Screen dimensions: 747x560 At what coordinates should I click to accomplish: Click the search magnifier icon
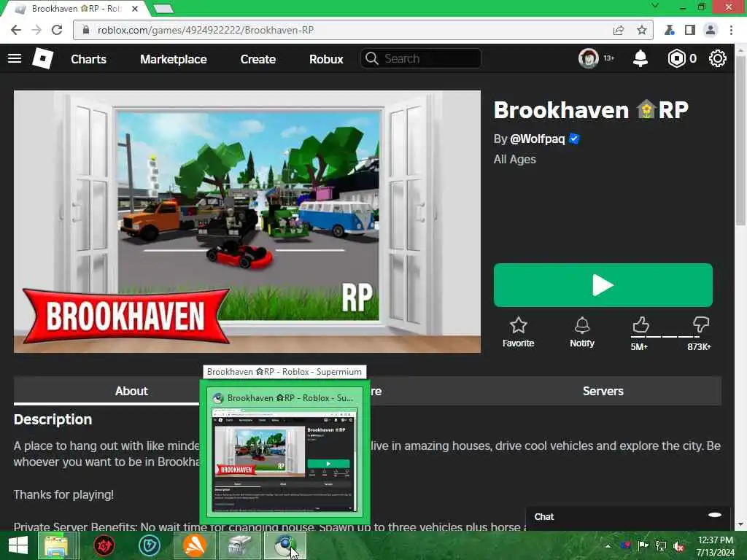tap(371, 58)
